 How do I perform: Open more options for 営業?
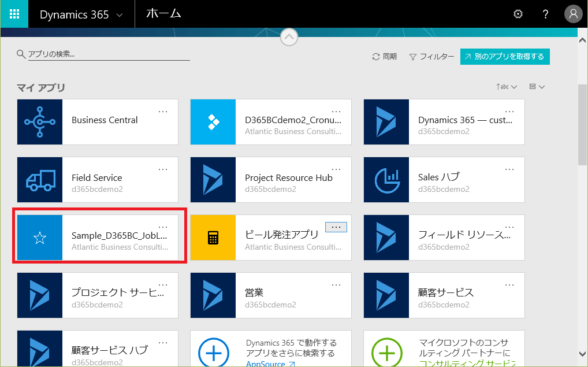(x=336, y=285)
